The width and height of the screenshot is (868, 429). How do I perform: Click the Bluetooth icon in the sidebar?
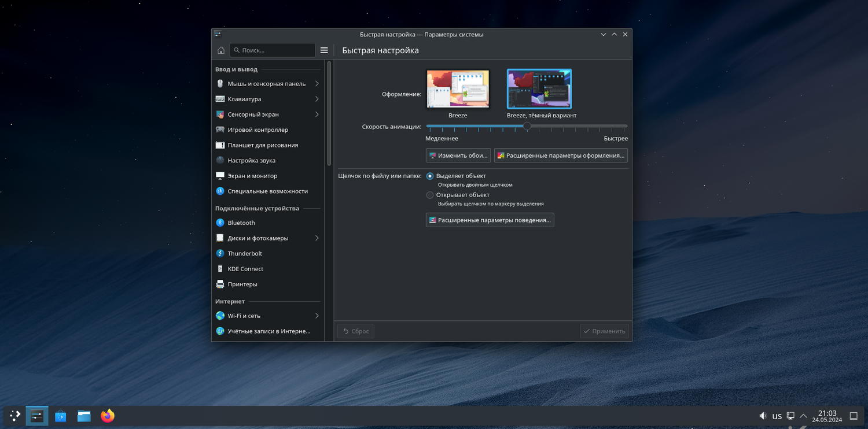220,223
